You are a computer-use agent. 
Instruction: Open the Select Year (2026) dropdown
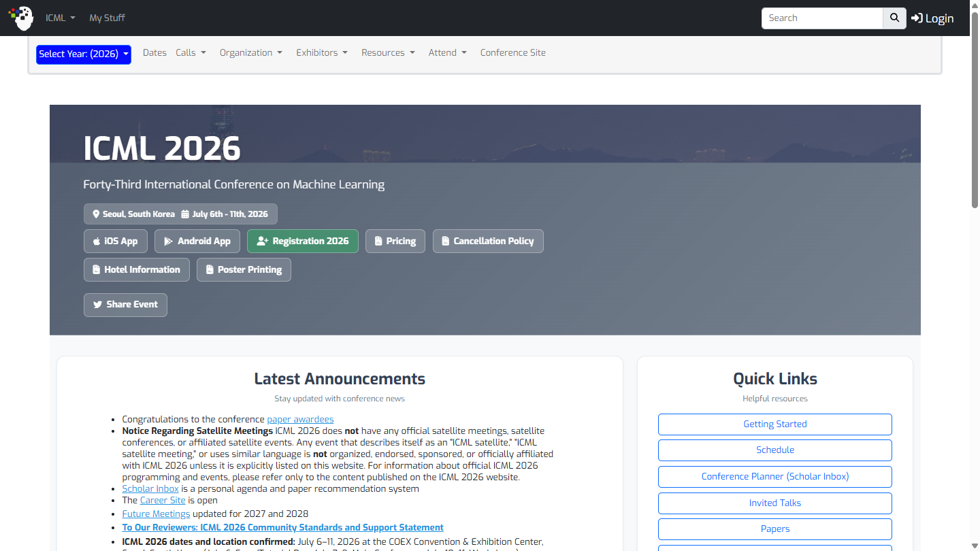tap(84, 54)
